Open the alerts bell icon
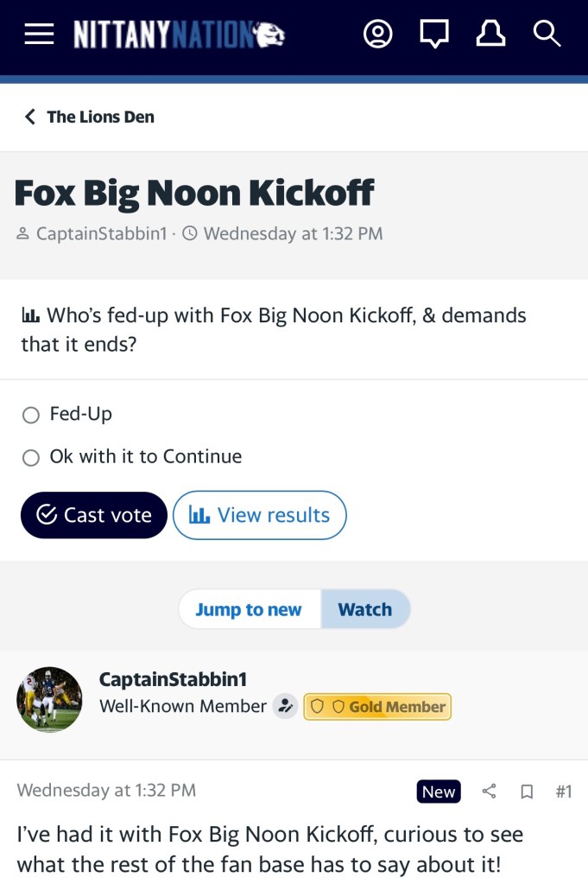This screenshot has height=884, width=588. pos(490,35)
